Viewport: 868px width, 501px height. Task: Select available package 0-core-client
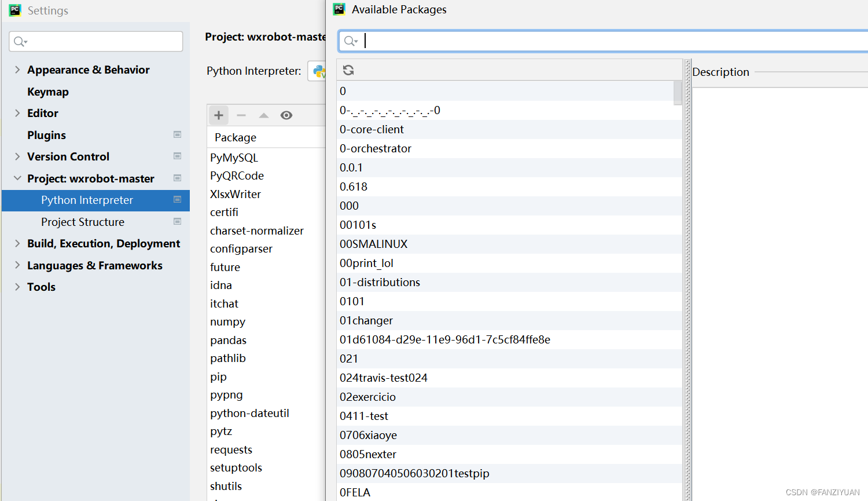pyautogui.click(x=510, y=129)
